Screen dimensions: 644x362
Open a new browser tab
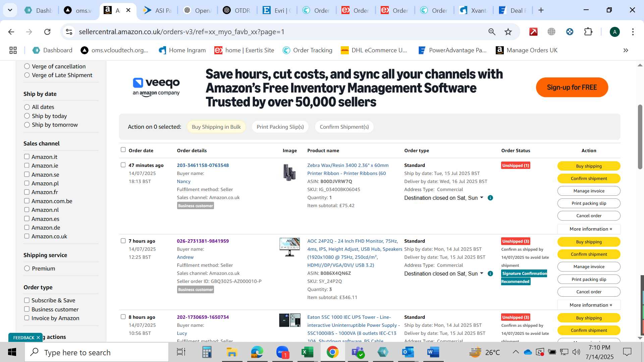541,10
